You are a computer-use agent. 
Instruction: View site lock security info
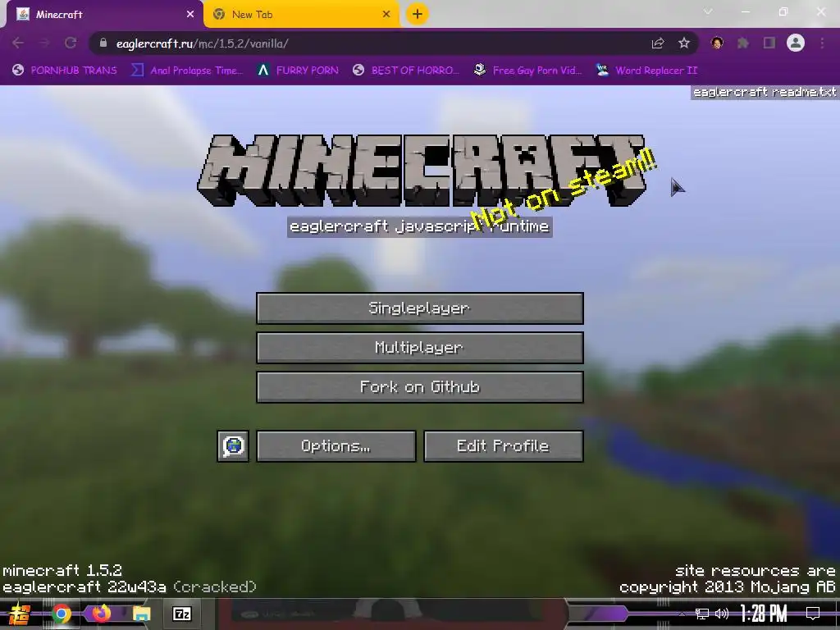103,43
